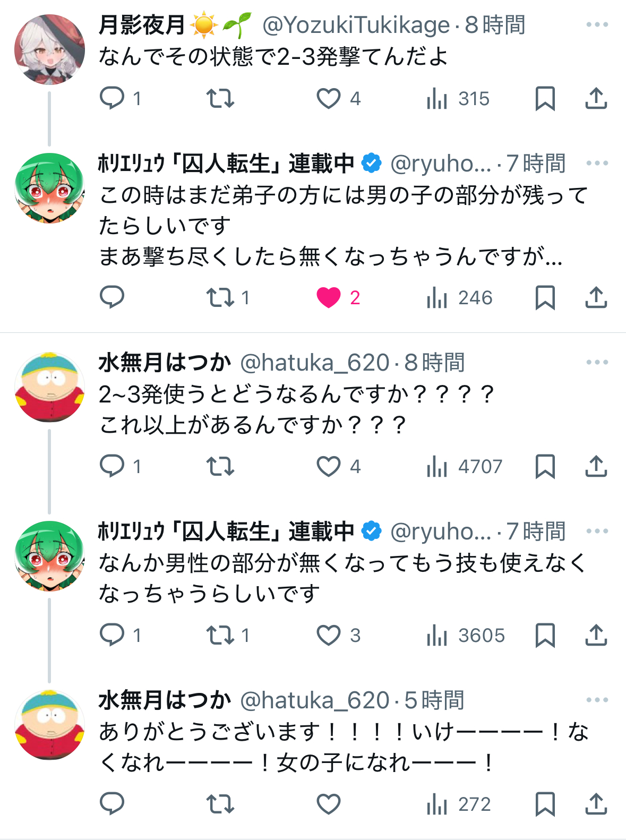Bookmark the reply with 246 views

click(545, 297)
